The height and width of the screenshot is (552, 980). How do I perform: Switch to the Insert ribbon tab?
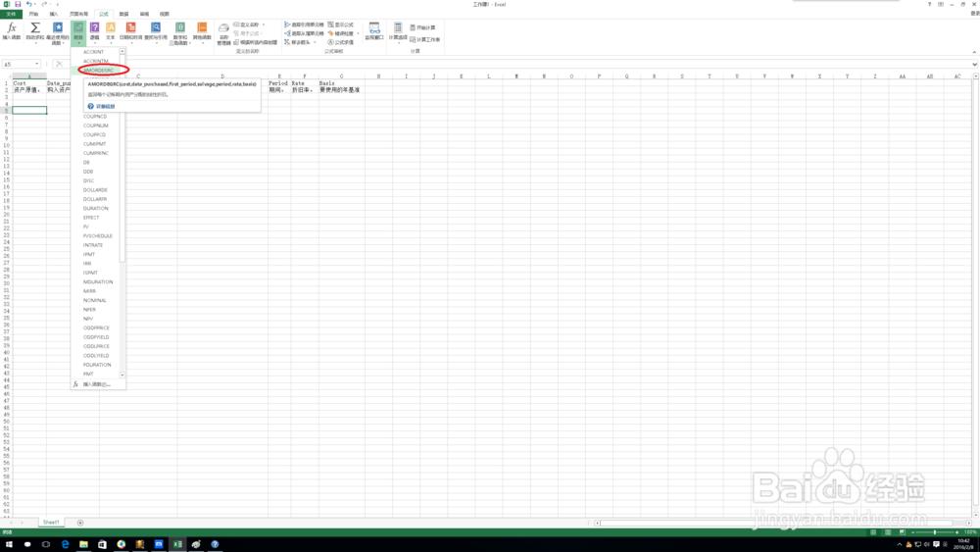click(54, 14)
